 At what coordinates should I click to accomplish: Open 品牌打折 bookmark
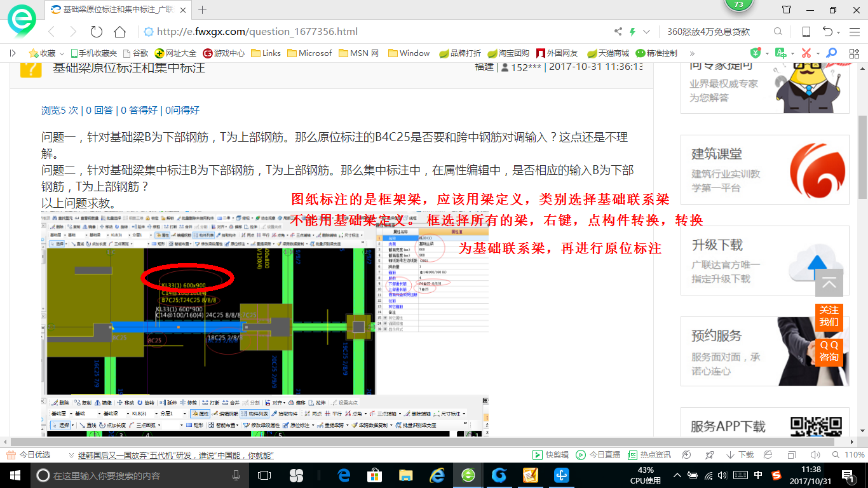460,53
